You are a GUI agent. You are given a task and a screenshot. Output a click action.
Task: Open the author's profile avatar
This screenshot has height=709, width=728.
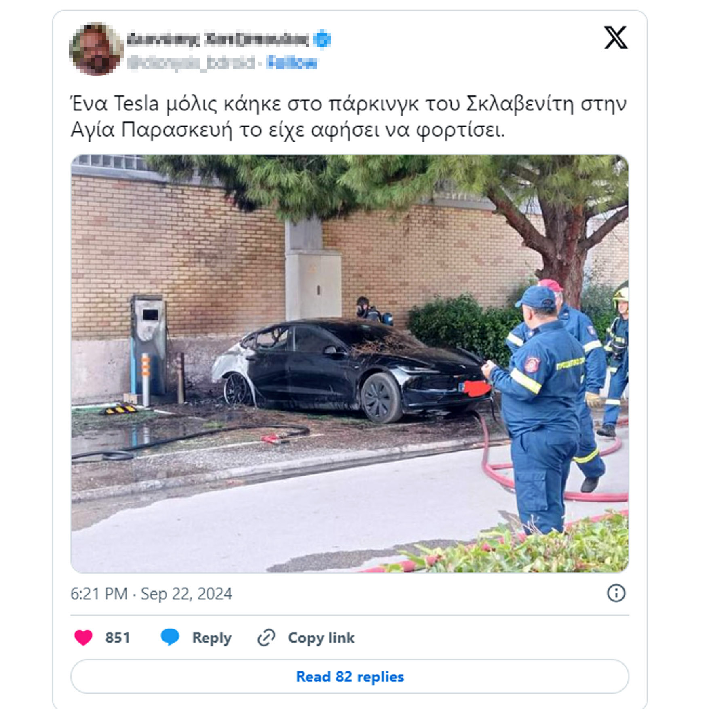point(96,49)
